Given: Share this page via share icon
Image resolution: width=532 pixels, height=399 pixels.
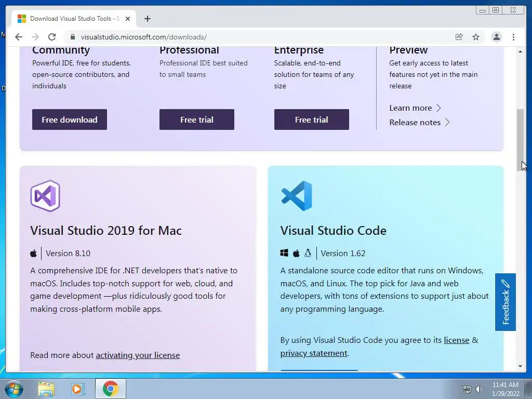Looking at the screenshot, I should 459,37.
